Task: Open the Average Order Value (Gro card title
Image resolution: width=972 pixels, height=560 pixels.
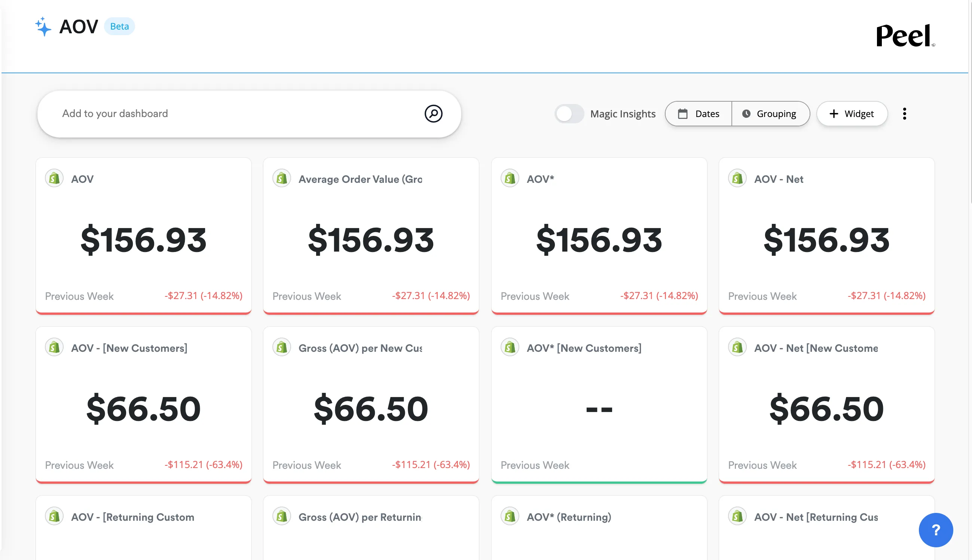Action: [x=360, y=179]
